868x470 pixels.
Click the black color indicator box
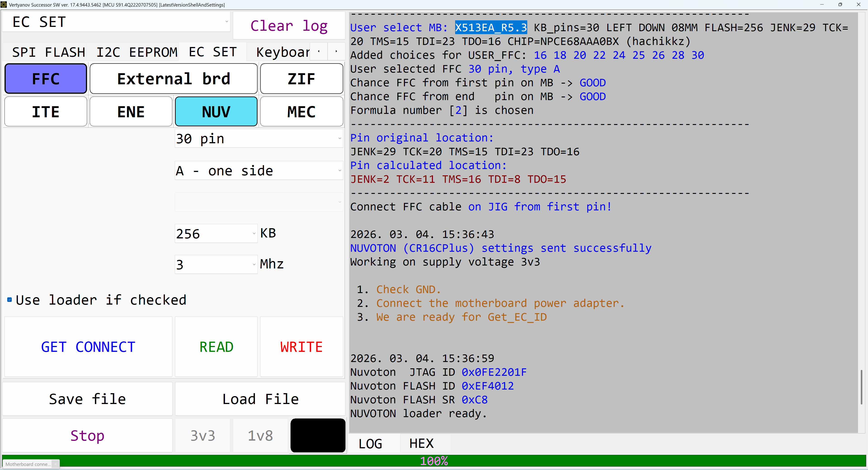(x=318, y=435)
